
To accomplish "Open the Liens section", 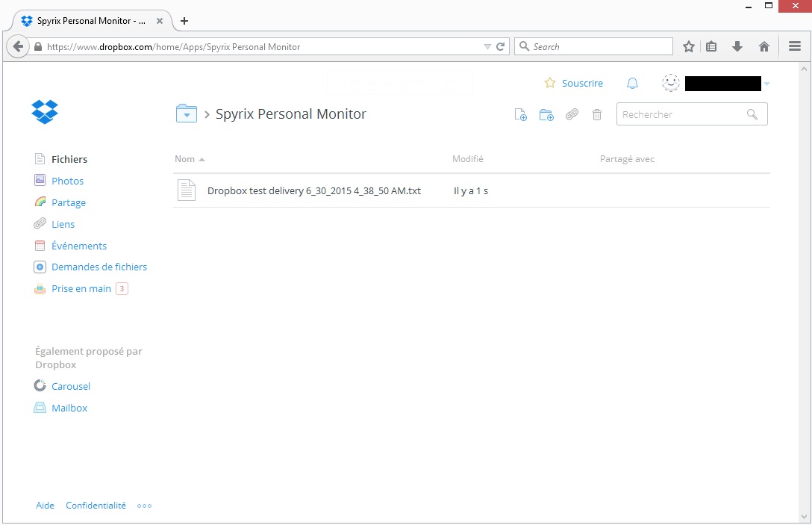I will [x=63, y=224].
